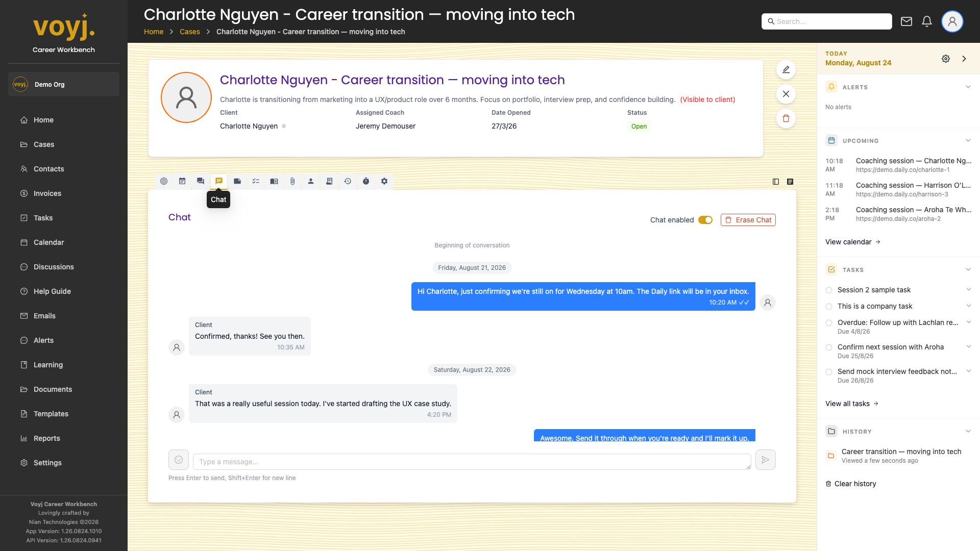Open the history clock tab icon
Screen dimensions: 980x551
pyautogui.click(x=348, y=181)
